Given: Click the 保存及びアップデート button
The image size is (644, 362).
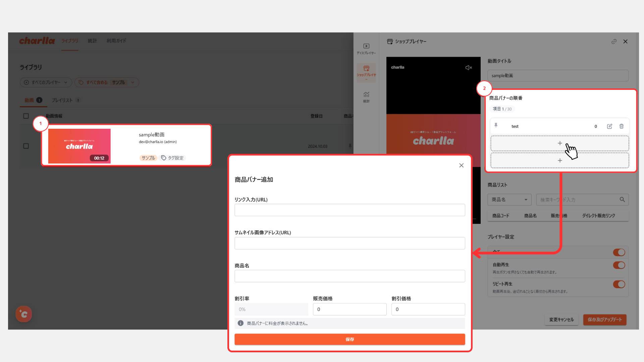Looking at the screenshot, I should (x=605, y=320).
